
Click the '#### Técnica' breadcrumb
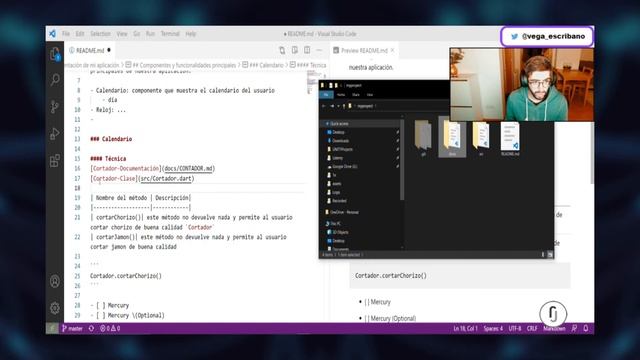tap(308, 65)
